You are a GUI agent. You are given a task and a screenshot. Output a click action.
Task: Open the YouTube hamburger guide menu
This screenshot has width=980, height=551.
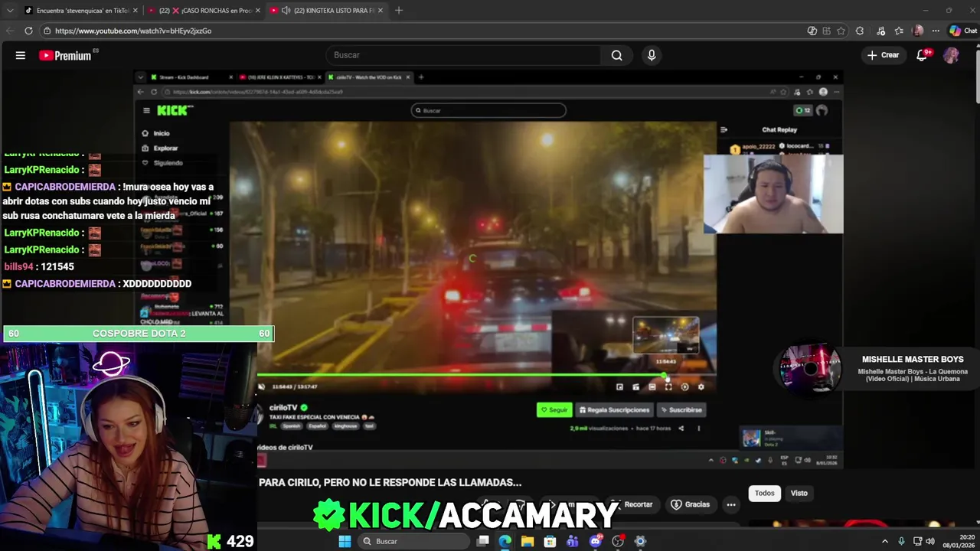click(21, 55)
